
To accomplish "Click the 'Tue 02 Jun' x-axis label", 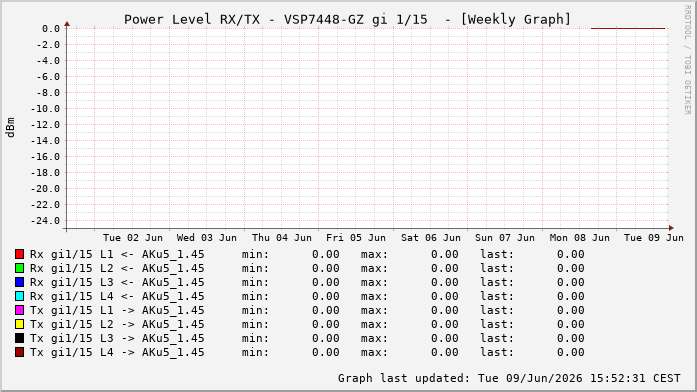I will 133,238.
